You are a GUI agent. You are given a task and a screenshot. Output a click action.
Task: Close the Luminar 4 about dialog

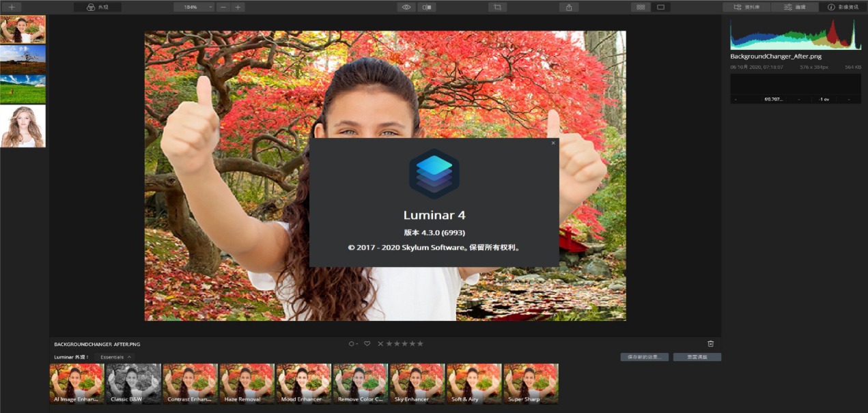click(553, 143)
